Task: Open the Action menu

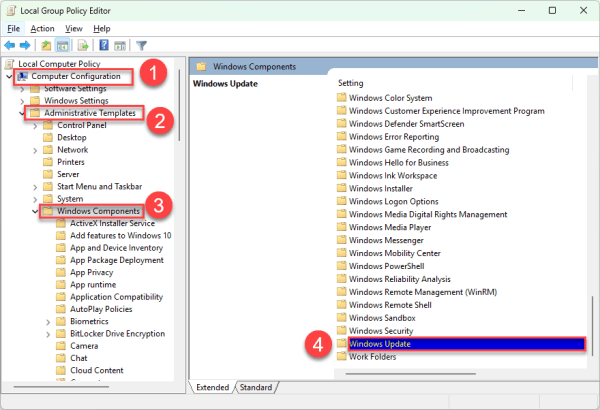Action: click(42, 29)
